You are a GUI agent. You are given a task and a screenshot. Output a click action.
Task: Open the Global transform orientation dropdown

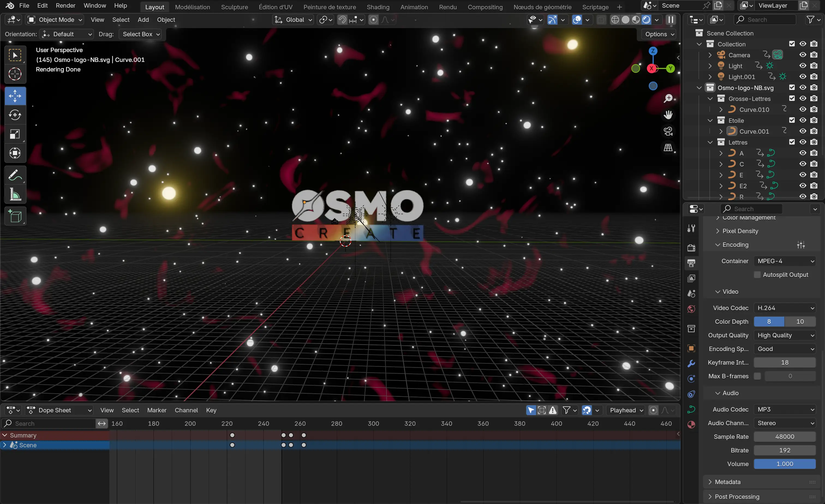[x=293, y=20]
